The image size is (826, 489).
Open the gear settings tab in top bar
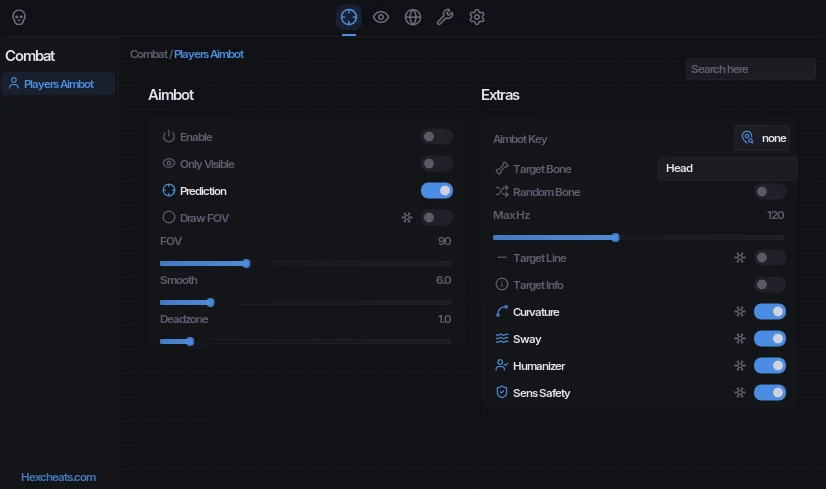point(477,17)
